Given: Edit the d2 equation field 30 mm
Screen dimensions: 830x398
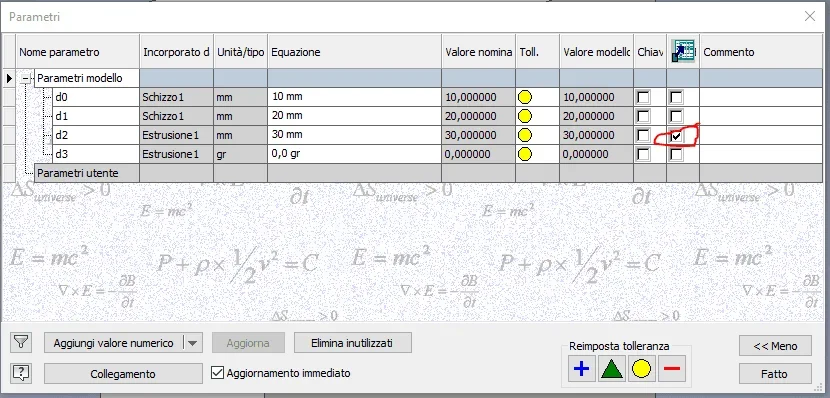Looking at the screenshot, I should 355,135.
